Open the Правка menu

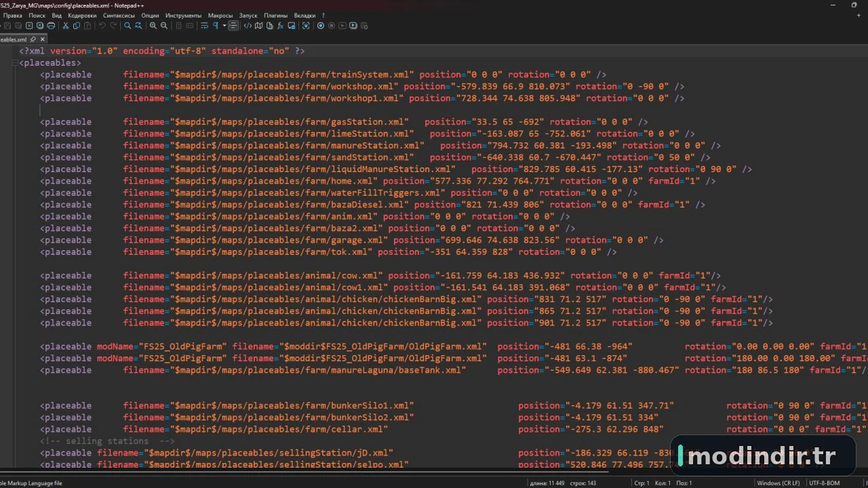click(x=12, y=15)
